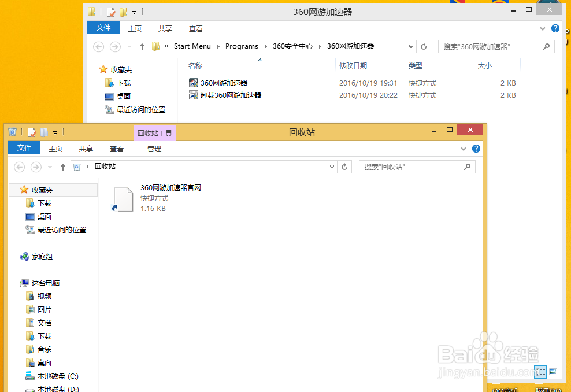
Task: Open the 管理 (Manage) Recycle Bin Tools tab
Action: 154,148
